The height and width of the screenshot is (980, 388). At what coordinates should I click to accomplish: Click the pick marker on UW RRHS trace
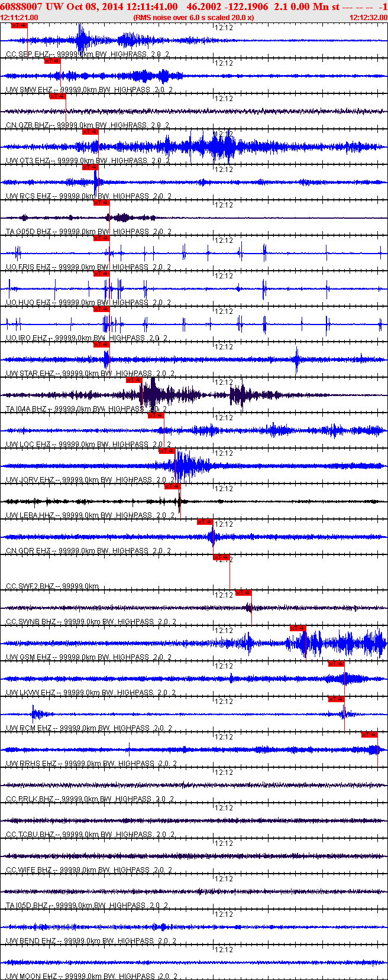click(x=369, y=735)
